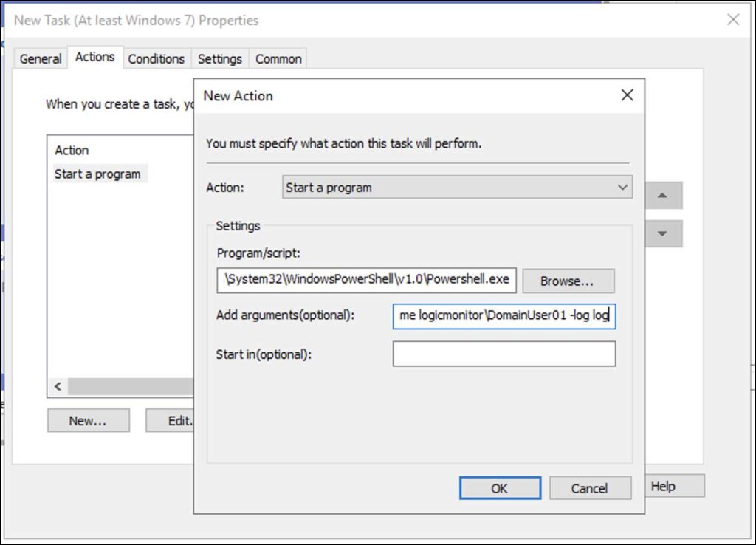Select the Common tab
The height and width of the screenshot is (545, 756).
pyautogui.click(x=278, y=59)
